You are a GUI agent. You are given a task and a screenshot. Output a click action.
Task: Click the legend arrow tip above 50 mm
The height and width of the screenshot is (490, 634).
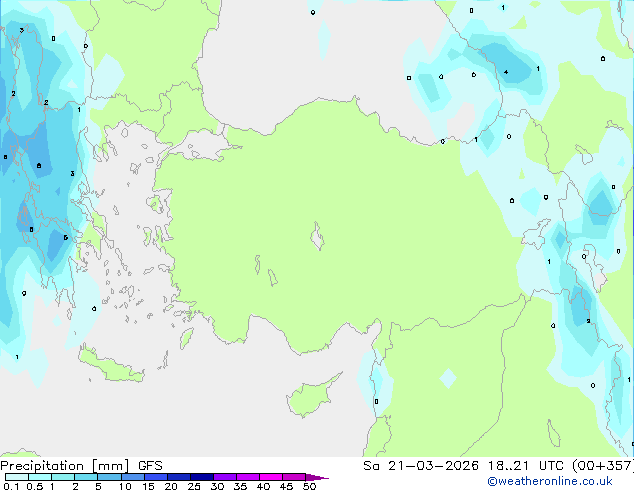[x=317, y=478]
